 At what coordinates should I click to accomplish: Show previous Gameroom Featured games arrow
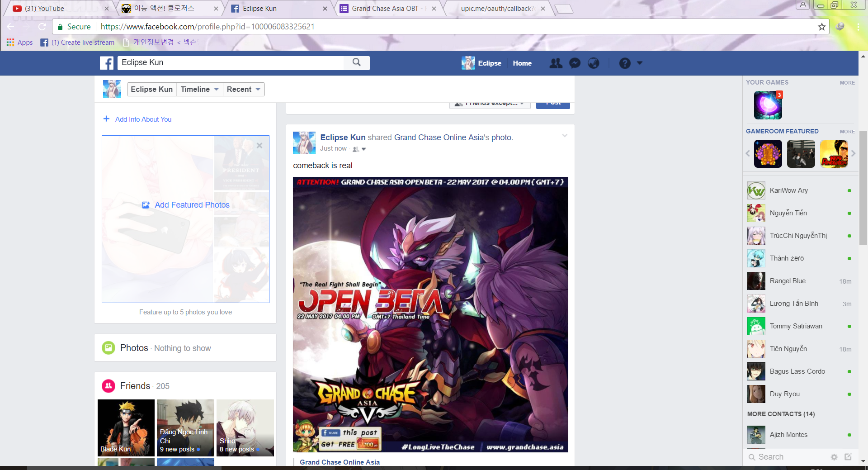coord(748,154)
